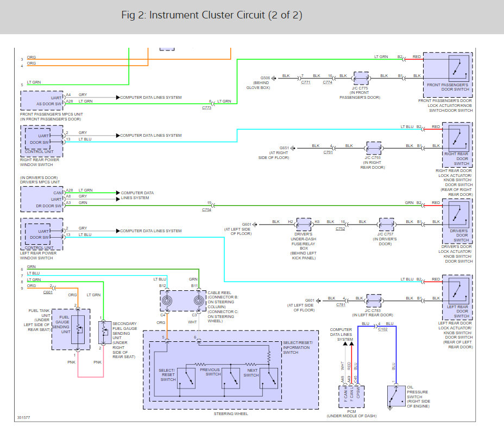Click the 'RIGHT REAR POWER WINDOW SWITCH' label
Screen dimensions: 504x433
click(x=40, y=162)
